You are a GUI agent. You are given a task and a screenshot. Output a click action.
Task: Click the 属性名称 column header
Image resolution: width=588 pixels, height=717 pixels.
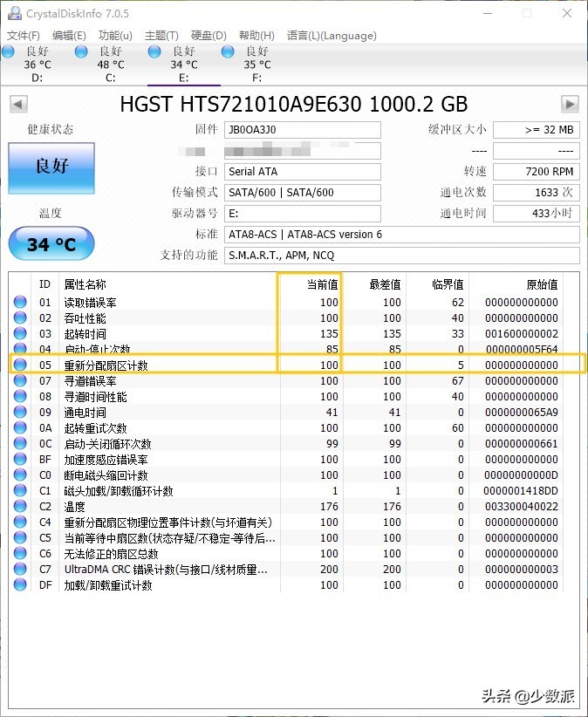pos(85,284)
